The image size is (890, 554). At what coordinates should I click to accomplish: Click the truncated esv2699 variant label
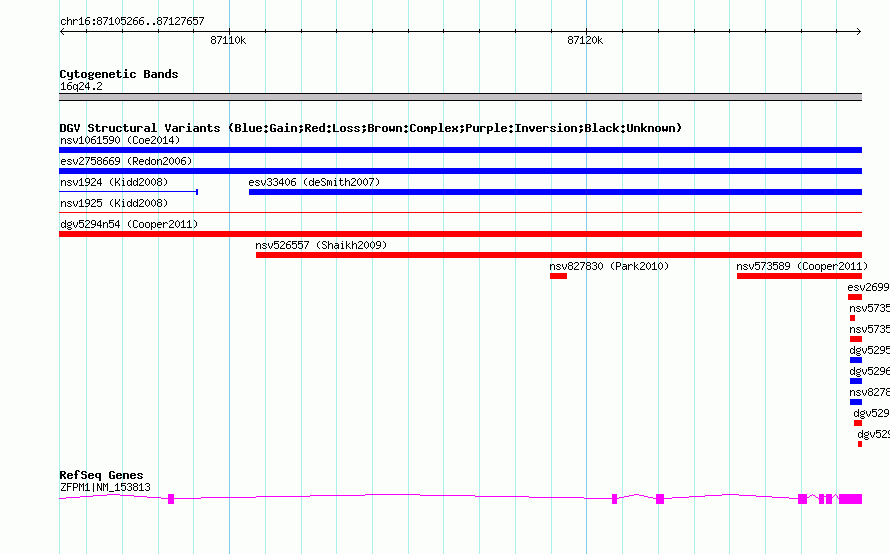(x=868, y=287)
